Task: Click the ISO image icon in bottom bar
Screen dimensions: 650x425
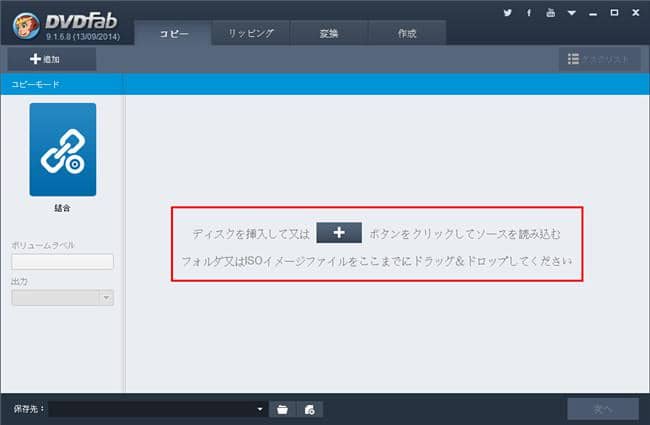Action: point(310,409)
